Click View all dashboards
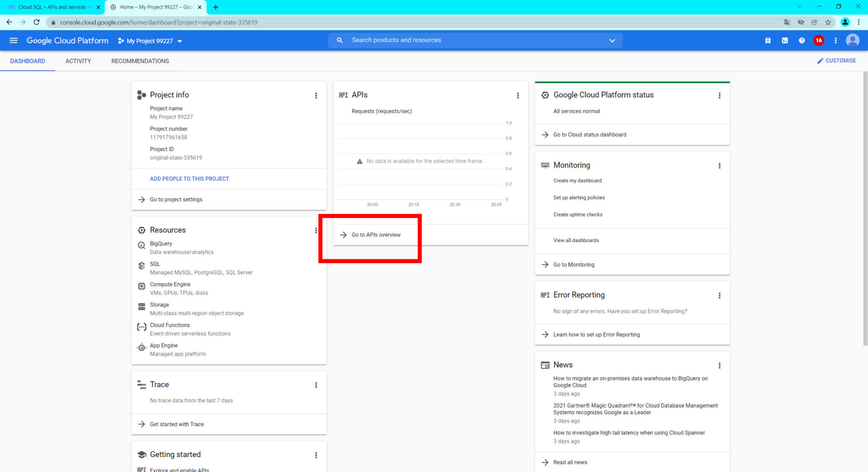This screenshot has width=868, height=472. 576,240
